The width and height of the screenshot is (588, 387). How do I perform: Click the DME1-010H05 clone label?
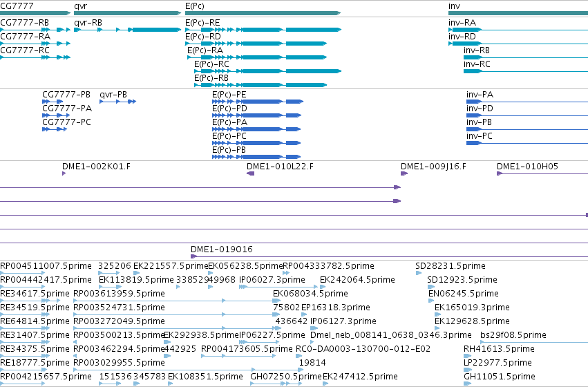click(527, 167)
